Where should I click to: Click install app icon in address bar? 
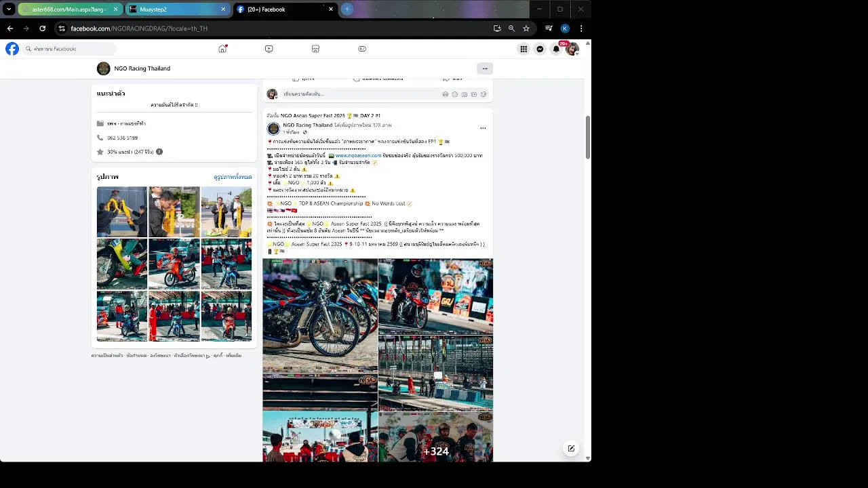pyautogui.click(x=497, y=28)
